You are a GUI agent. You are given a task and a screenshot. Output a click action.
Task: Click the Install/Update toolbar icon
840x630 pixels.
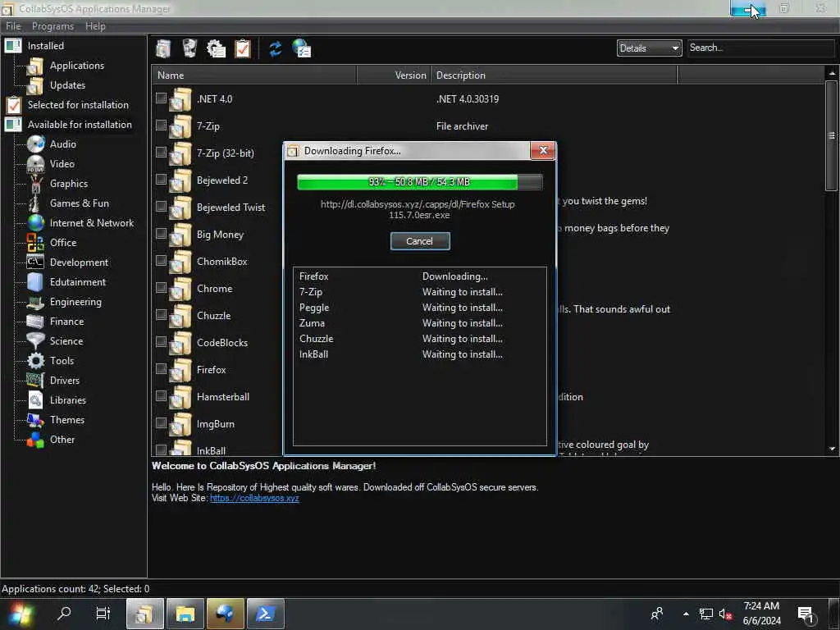[163, 48]
